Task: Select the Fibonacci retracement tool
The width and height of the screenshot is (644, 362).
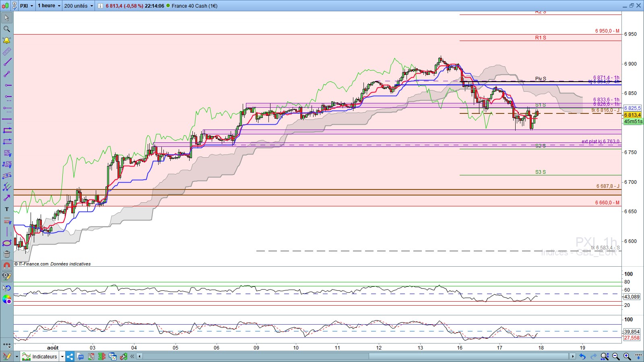Action: [7, 153]
